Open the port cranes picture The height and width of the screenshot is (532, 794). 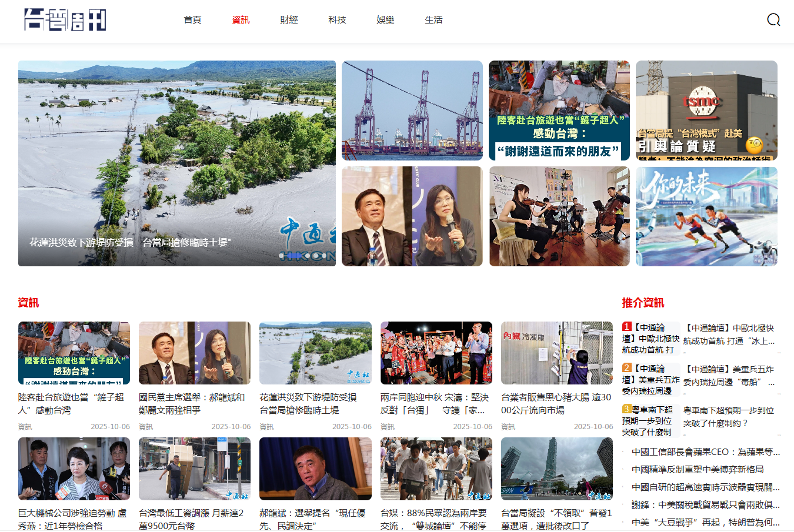pos(412,111)
